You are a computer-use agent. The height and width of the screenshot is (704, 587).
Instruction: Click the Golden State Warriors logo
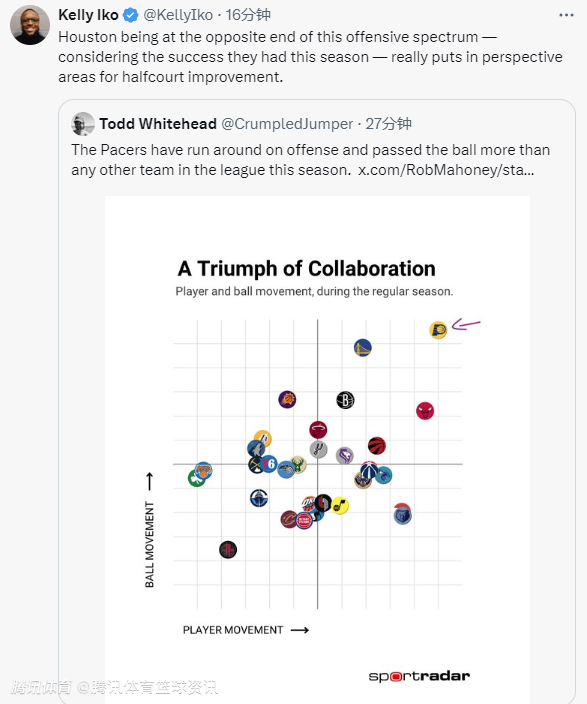(x=362, y=348)
